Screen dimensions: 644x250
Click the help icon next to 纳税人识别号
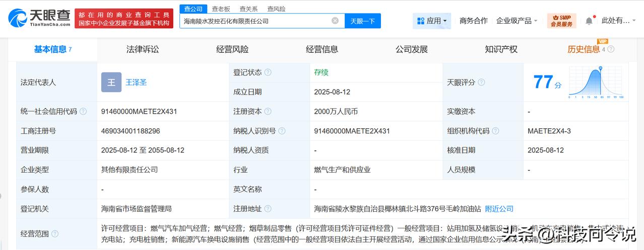point(282,131)
